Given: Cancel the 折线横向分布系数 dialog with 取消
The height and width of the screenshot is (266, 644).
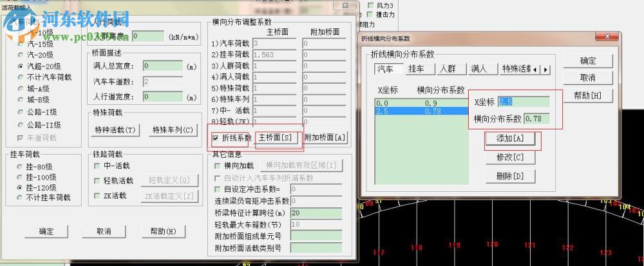Looking at the screenshot, I should click(588, 78).
